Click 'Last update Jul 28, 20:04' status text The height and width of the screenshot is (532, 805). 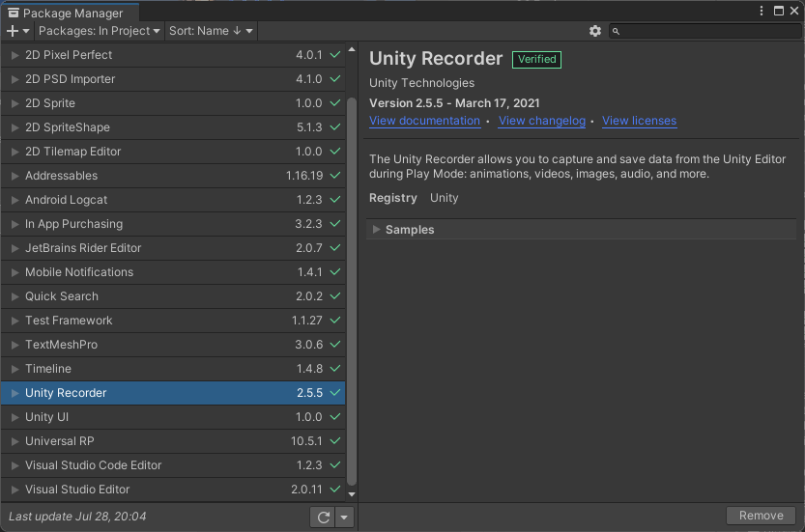[x=77, y=517]
